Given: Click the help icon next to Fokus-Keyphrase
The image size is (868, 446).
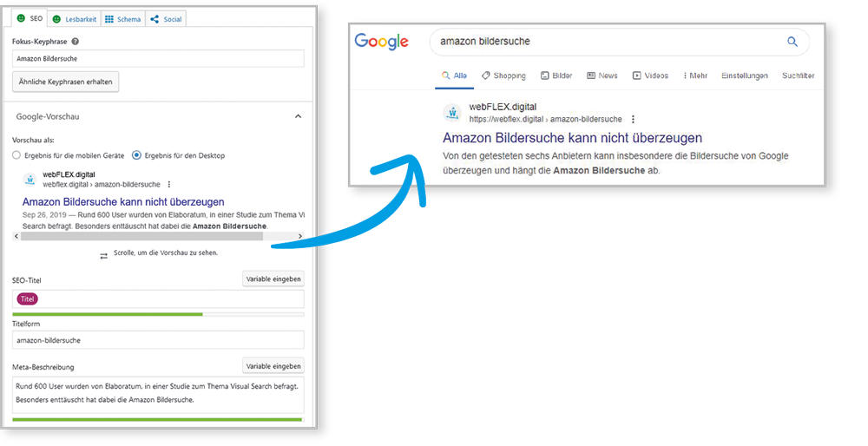Looking at the screenshot, I should 76,42.
